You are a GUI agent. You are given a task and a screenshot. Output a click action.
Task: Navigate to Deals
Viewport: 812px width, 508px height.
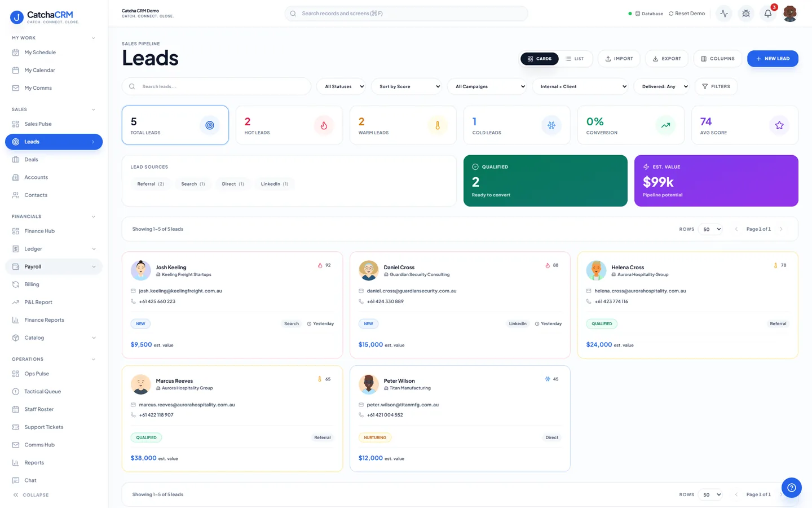point(54,159)
